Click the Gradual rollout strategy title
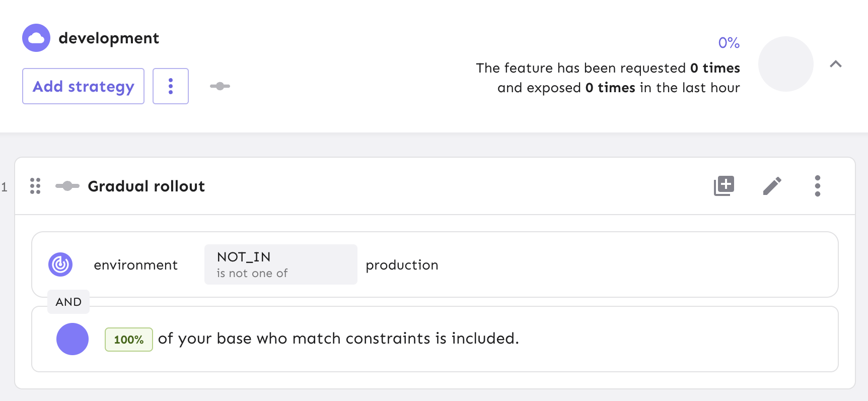Screen dimensions: 868x401 (146, 186)
